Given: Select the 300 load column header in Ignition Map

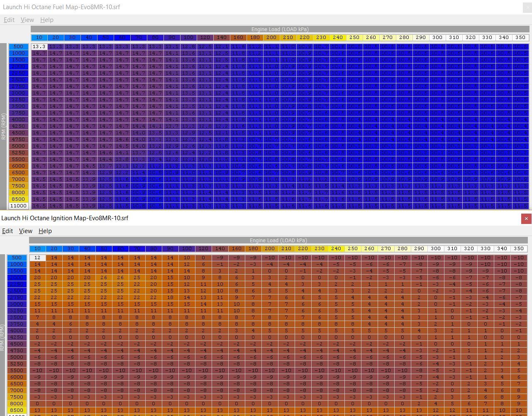Looking at the screenshot, I should (x=436, y=248).
